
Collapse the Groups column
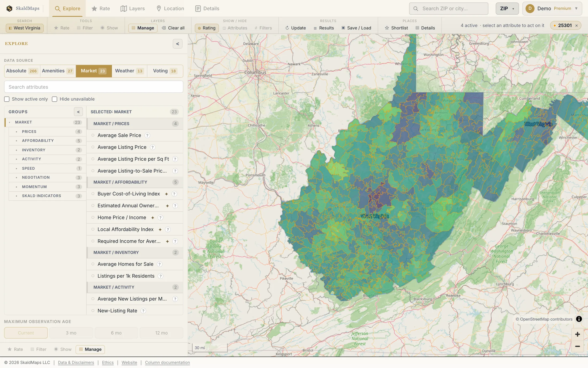click(x=78, y=112)
